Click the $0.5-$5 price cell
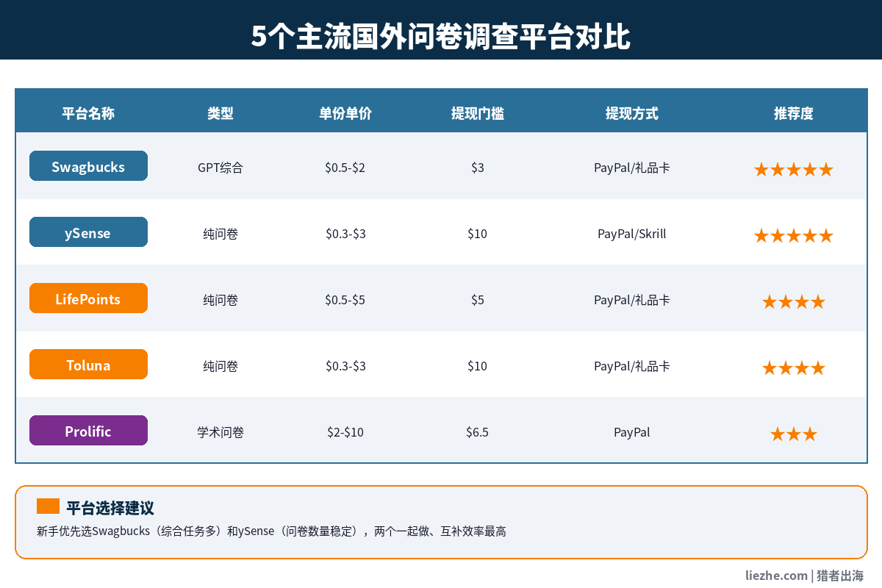Viewport: 882px width, 588px height. (345, 300)
